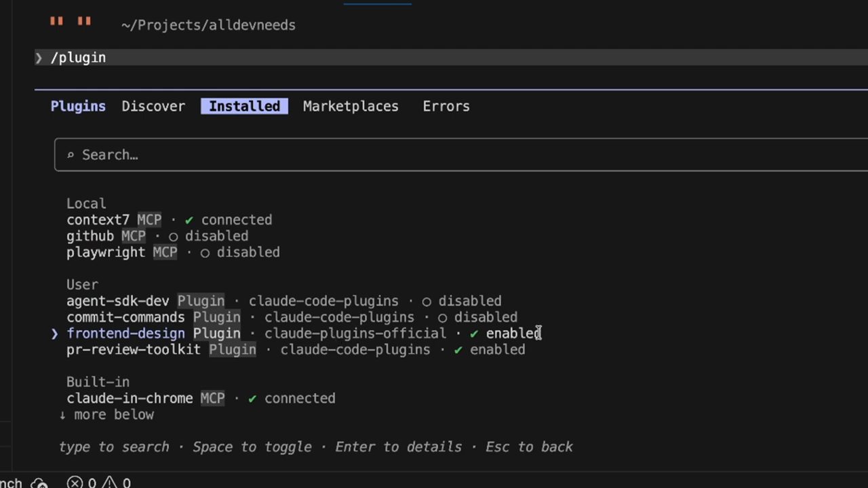
Task: Click the enabled check for frontend-design
Action: click(x=474, y=333)
